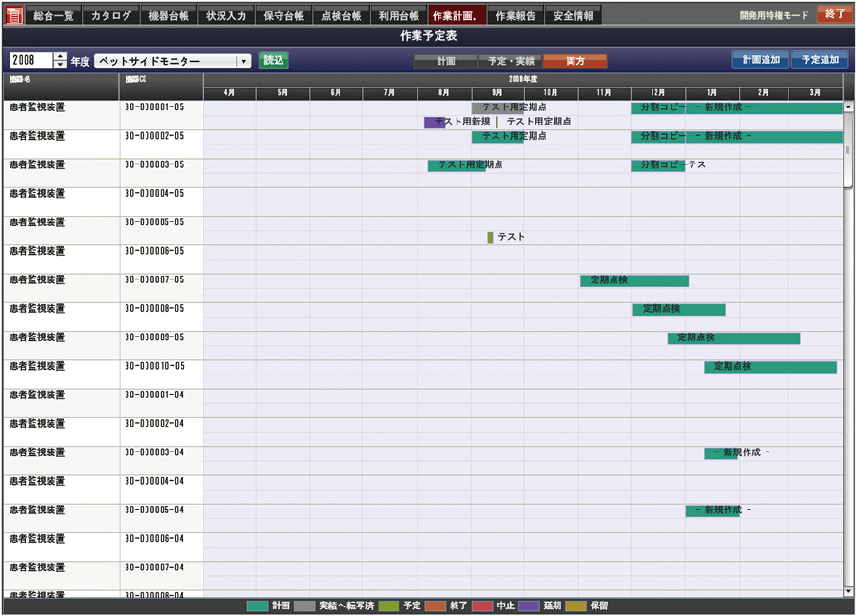Viewport: 856px width, 616px height.
Task: Click the scrollbar down arrow
Action: pos(848,591)
